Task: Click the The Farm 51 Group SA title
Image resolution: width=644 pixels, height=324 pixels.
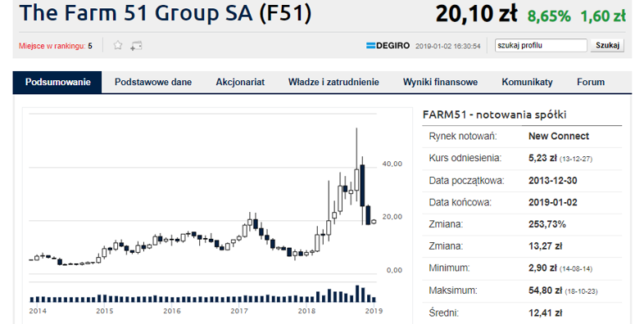Action: coord(166,13)
